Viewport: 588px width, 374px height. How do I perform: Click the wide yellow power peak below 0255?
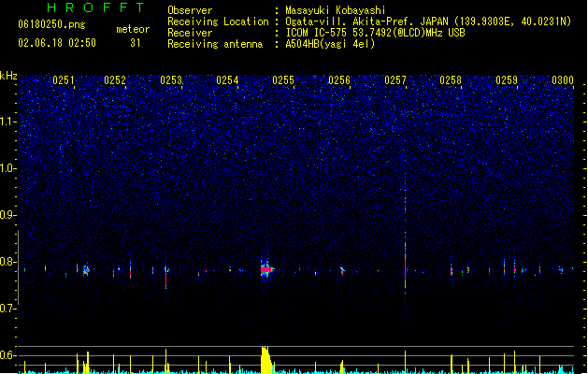point(265,360)
